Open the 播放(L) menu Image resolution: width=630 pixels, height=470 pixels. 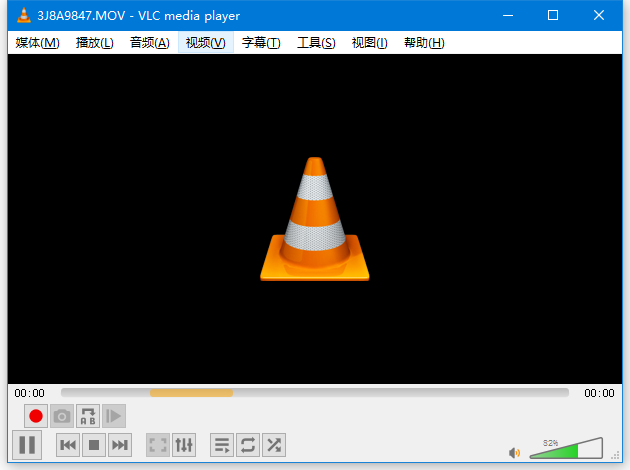pos(94,43)
